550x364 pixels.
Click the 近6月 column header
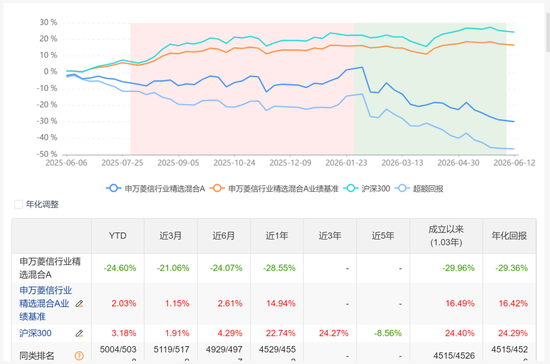click(x=224, y=236)
